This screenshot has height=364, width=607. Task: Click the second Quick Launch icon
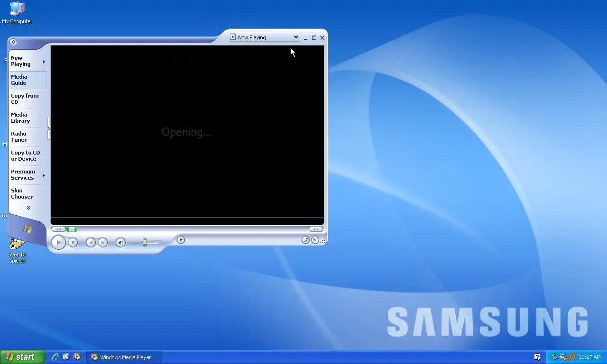coord(66,357)
